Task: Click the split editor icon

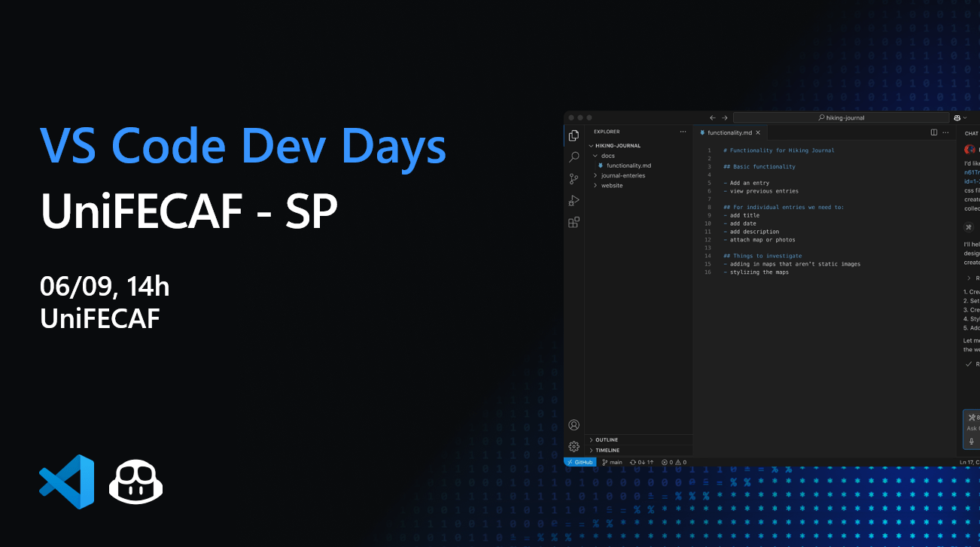Action: [934, 132]
